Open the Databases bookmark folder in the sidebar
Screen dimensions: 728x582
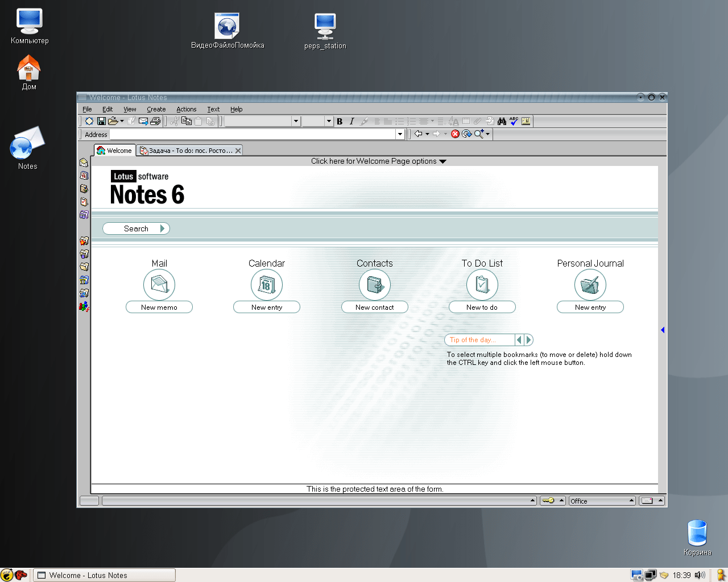tap(84, 254)
